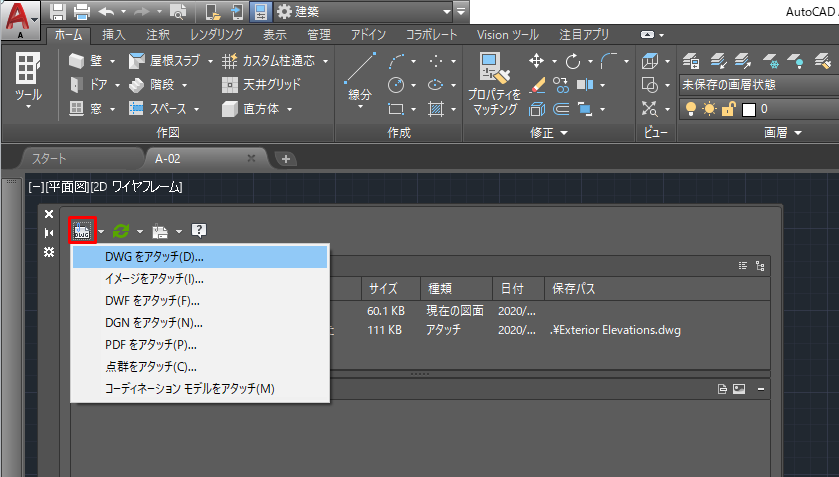The height and width of the screenshot is (477, 839).
Task: Switch to the 表示 ribbon tab
Action: tap(274, 35)
